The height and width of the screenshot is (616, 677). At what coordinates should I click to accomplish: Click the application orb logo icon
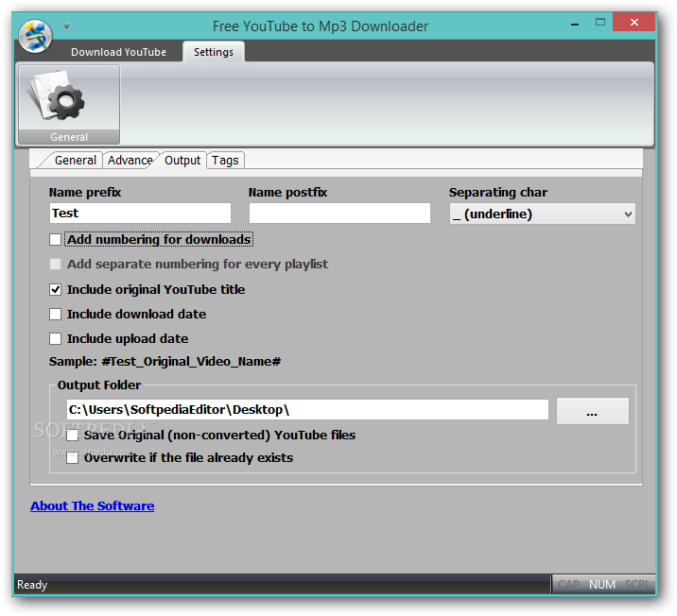[x=35, y=36]
